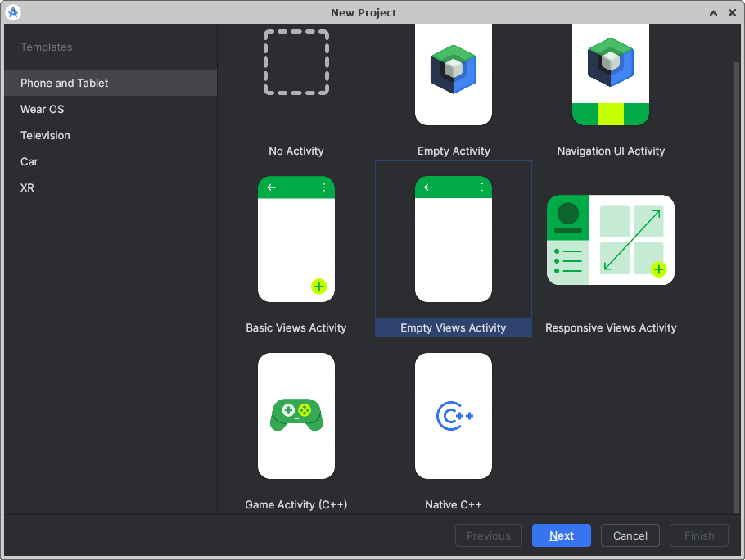Viewport: 745px width, 560px height.
Task: Click the Game Activity (C++) label
Action: click(296, 504)
